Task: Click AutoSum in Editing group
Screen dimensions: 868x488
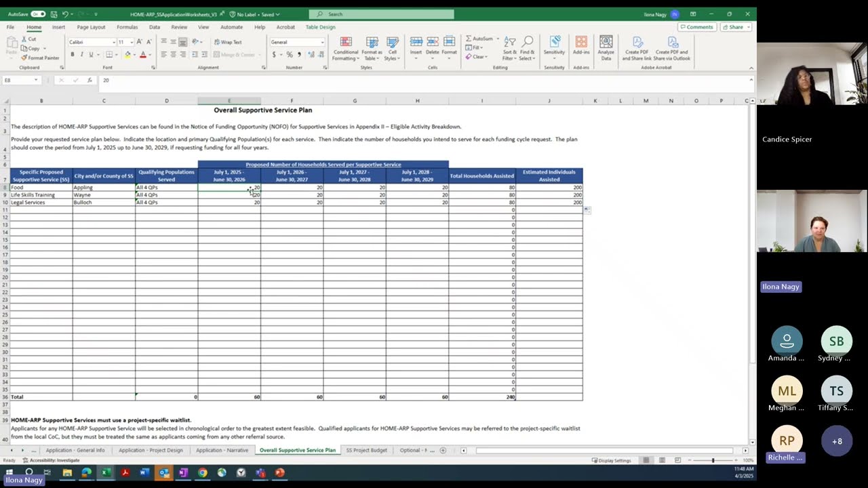Action: tap(479, 39)
